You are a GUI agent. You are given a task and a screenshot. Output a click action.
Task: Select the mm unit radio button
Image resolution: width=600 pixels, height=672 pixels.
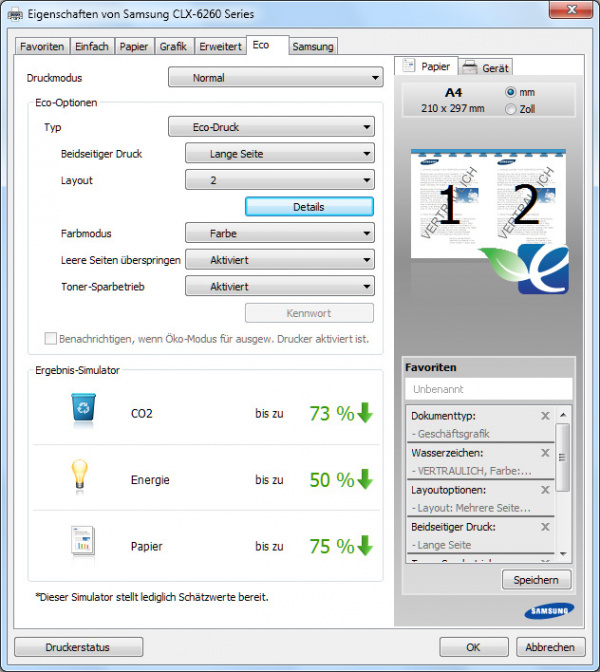(512, 92)
